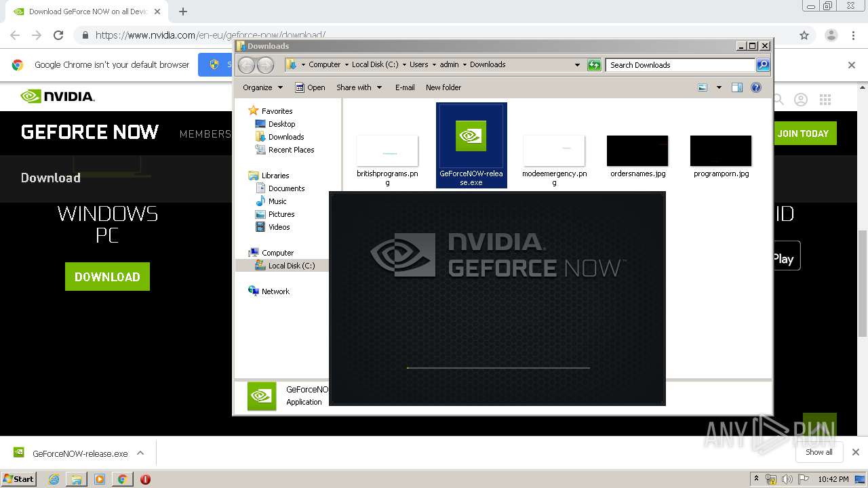This screenshot has width=868, height=488.
Task: Click the volume tray icon
Action: point(787,479)
